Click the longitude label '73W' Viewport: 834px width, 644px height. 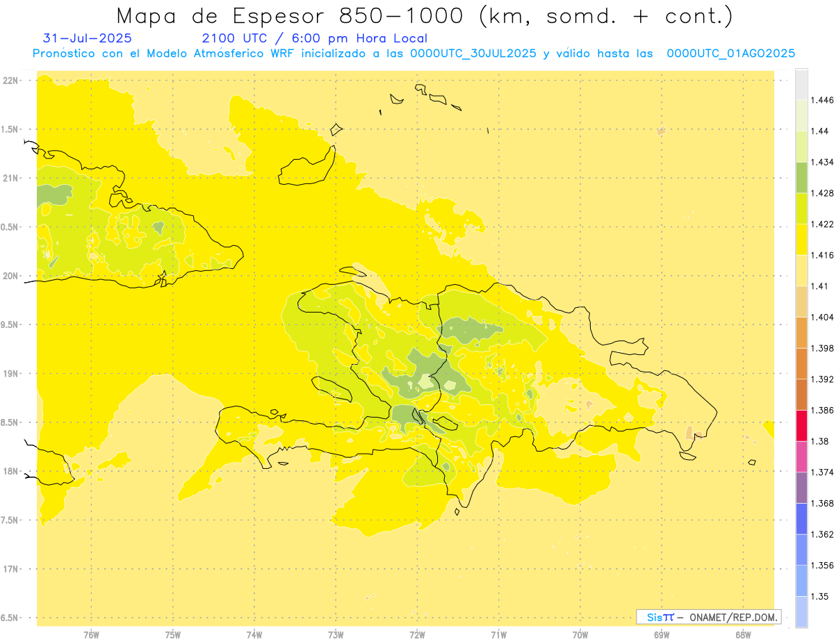[x=336, y=635]
